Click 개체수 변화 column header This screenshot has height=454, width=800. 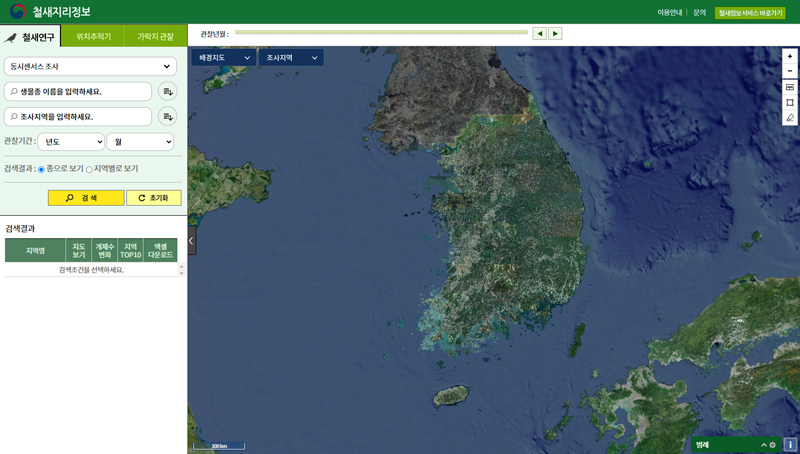click(x=105, y=250)
